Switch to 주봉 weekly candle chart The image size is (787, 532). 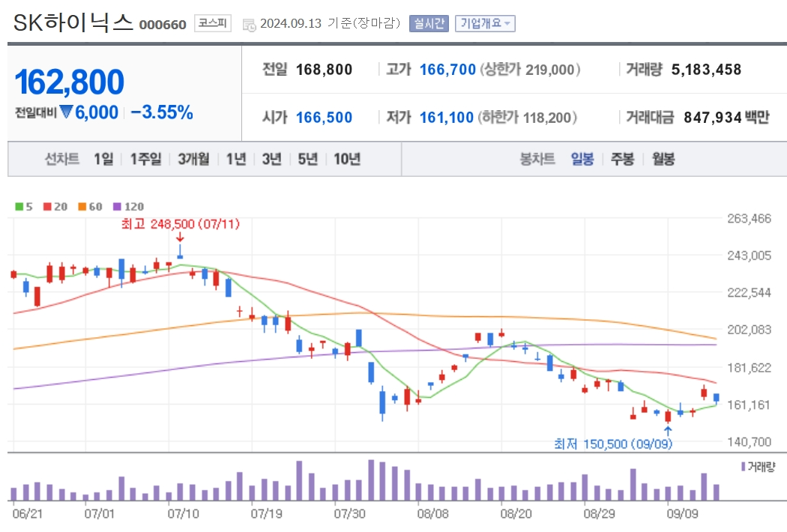pos(622,159)
